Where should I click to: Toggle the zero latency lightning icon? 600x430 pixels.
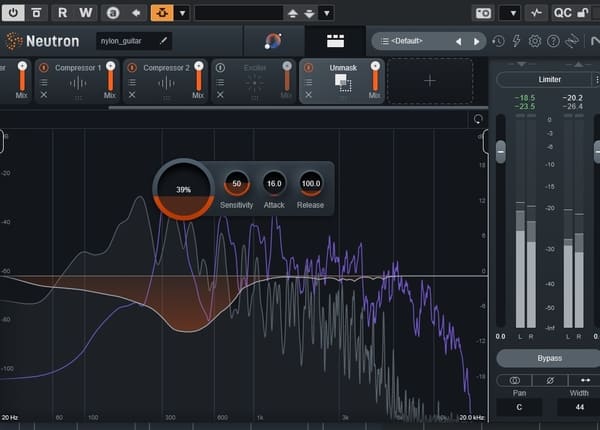pos(516,41)
